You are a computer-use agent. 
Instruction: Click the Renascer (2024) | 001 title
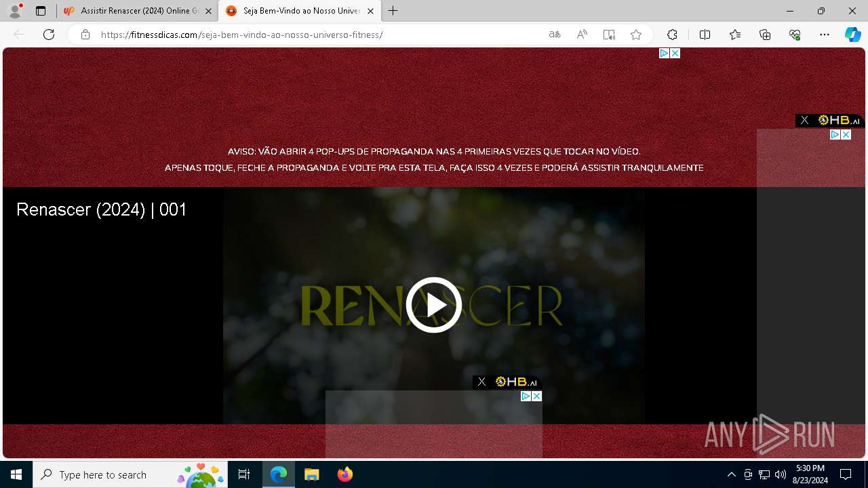pos(101,209)
